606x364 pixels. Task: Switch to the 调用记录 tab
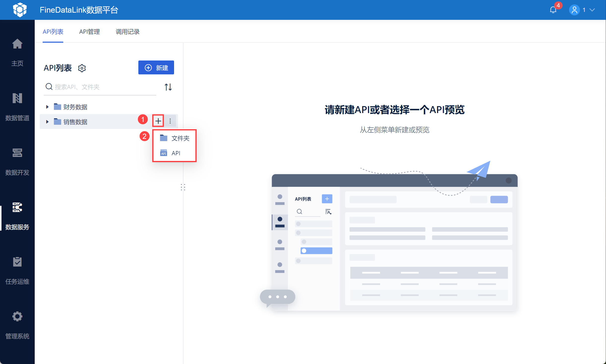(127, 31)
